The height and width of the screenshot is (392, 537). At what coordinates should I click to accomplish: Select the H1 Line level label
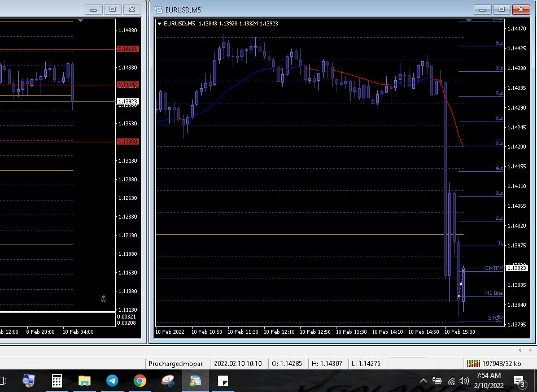493,293
